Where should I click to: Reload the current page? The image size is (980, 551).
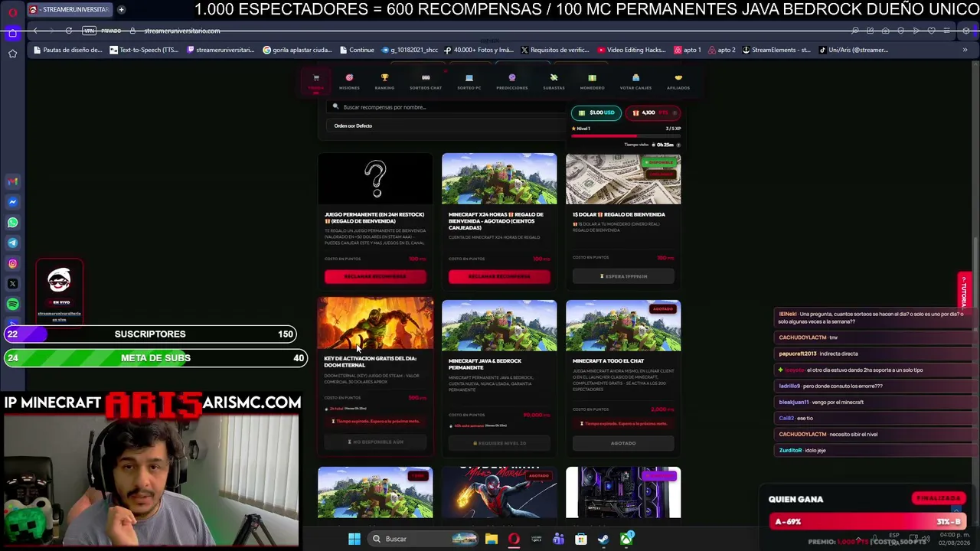(68, 31)
